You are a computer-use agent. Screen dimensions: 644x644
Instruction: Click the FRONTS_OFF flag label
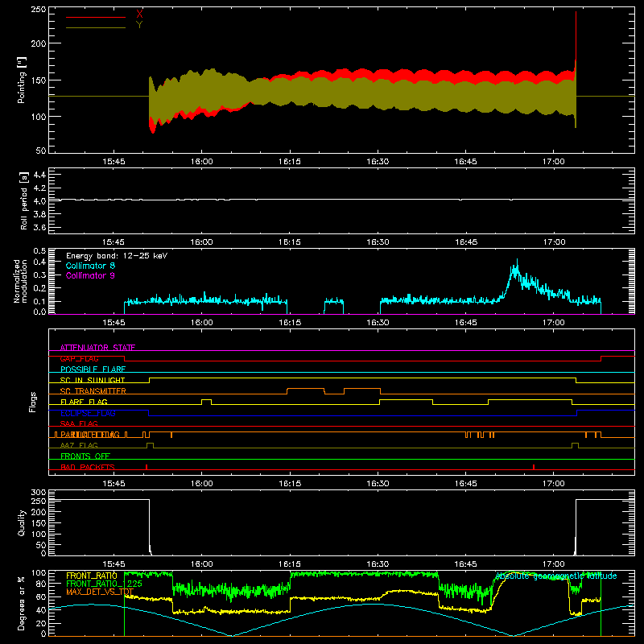pyautogui.click(x=85, y=456)
